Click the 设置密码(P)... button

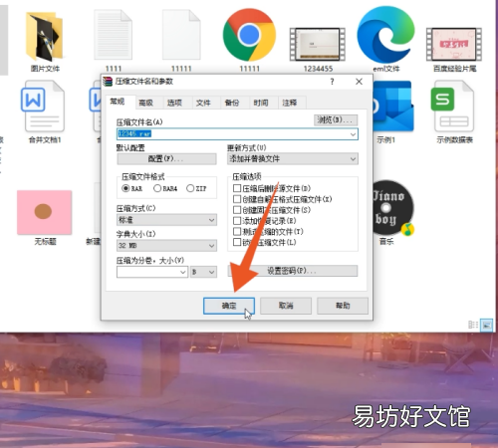point(293,271)
